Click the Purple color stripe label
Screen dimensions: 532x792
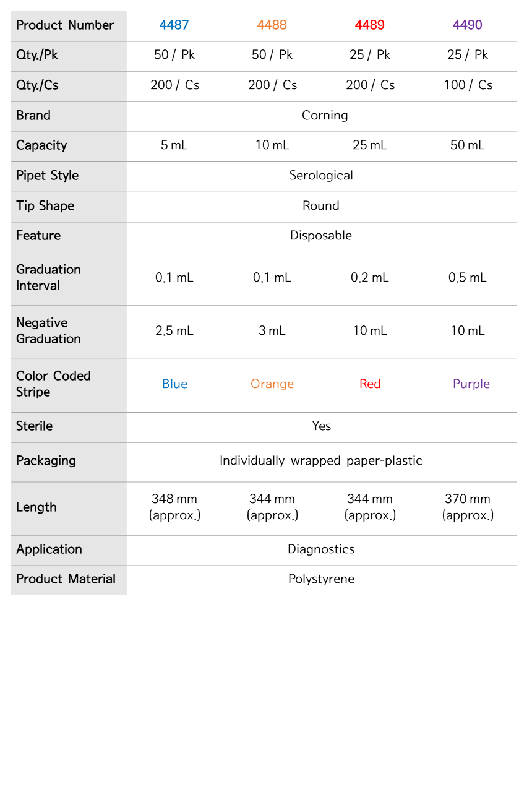(x=471, y=384)
